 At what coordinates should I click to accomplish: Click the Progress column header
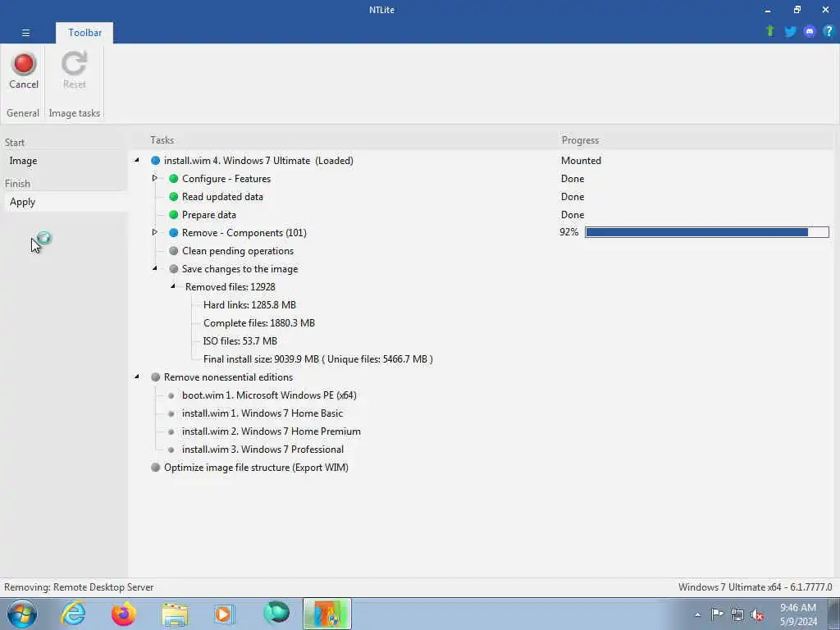coord(580,140)
